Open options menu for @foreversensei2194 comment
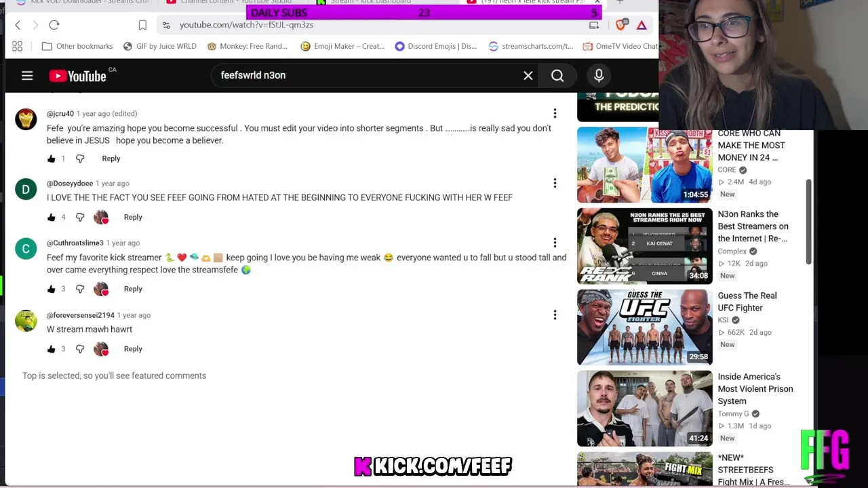 point(555,314)
